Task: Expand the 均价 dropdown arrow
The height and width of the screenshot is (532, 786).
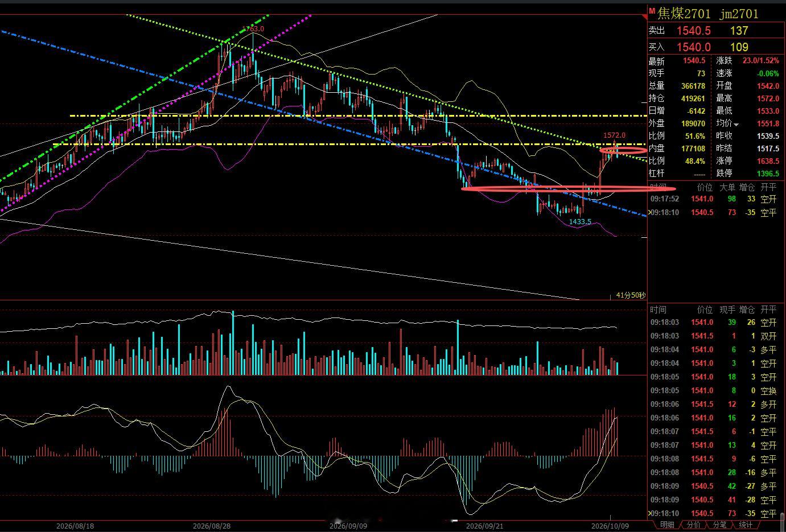Action: pyautogui.click(x=736, y=124)
